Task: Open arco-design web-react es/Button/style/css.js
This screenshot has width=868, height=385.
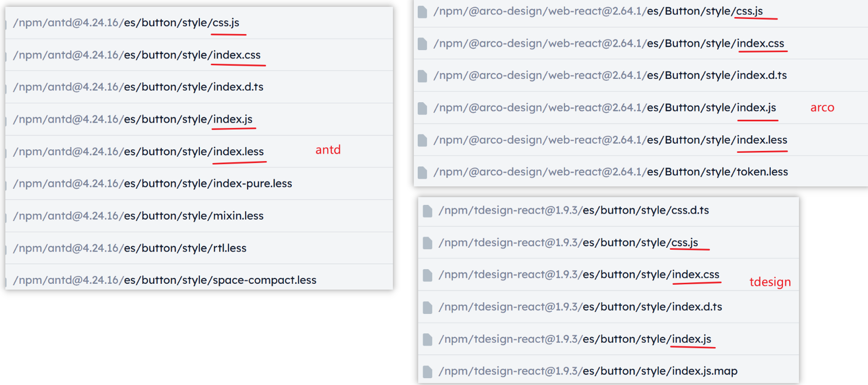Action: point(598,11)
